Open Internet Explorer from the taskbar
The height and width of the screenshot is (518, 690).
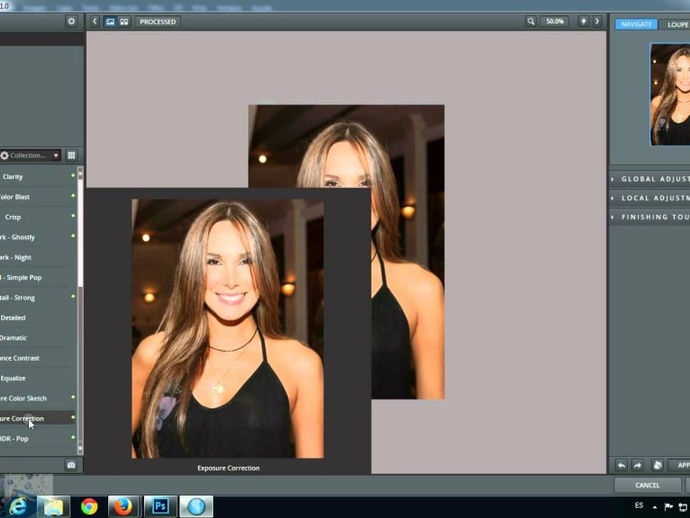[x=18, y=507]
